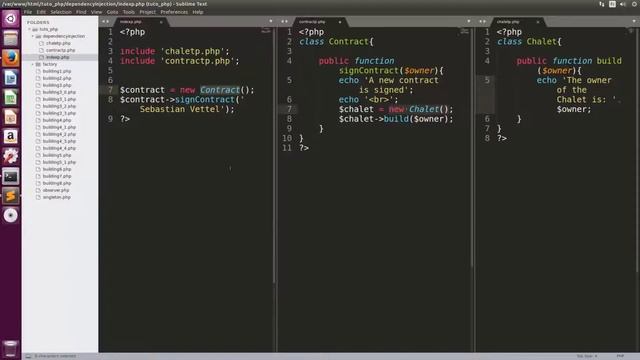Click the tab scroll arrows of the first pane
This screenshot has width=640, height=360.
click(x=105, y=22)
